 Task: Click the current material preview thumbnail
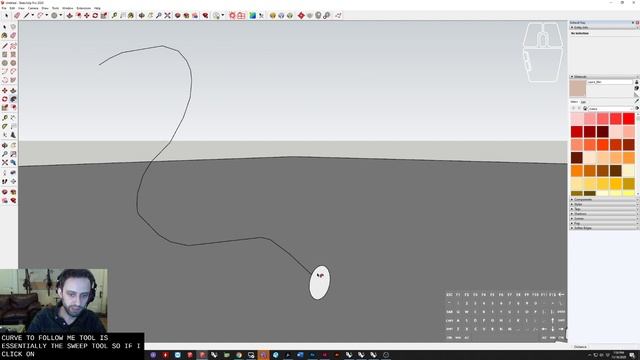tap(578, 88)
